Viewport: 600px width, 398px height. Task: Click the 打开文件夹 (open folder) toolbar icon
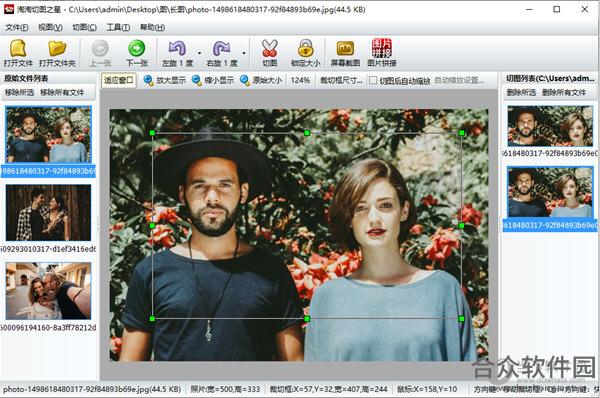click(57, 53)
